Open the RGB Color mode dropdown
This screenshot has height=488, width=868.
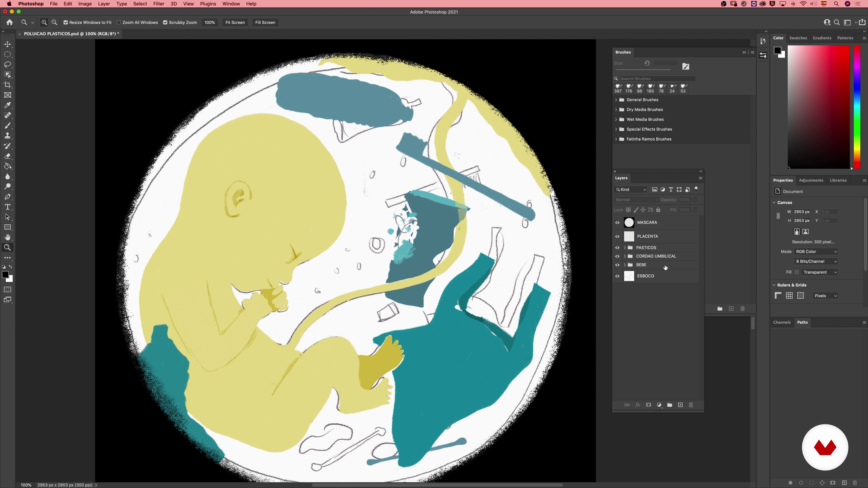click(816, 252)
